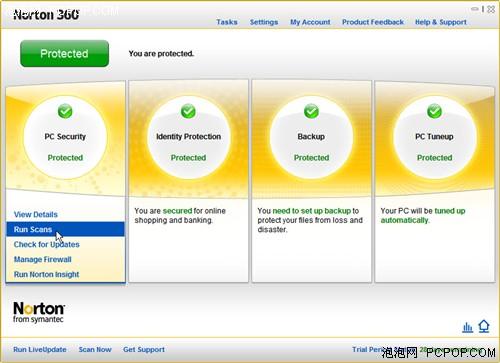This screenshot has width=500, height=363.
Task: Open Help & Support menu
Action: [441, 22]
